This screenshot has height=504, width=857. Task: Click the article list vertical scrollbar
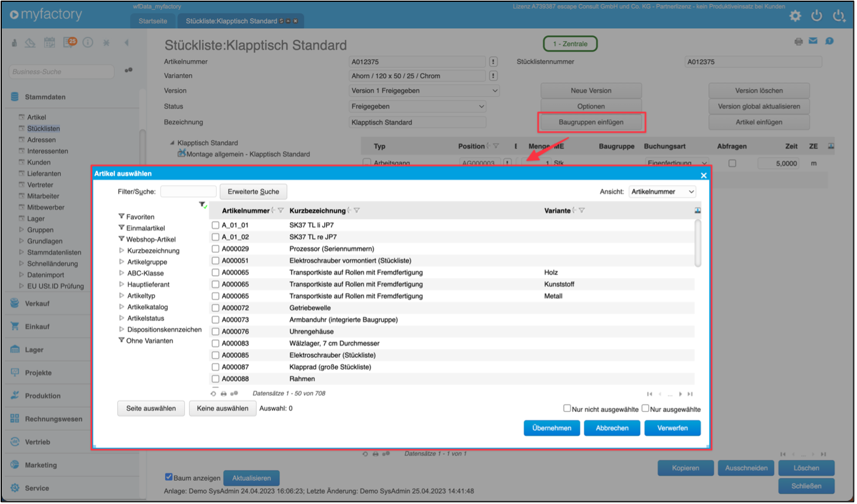click(x=697, y=244)
